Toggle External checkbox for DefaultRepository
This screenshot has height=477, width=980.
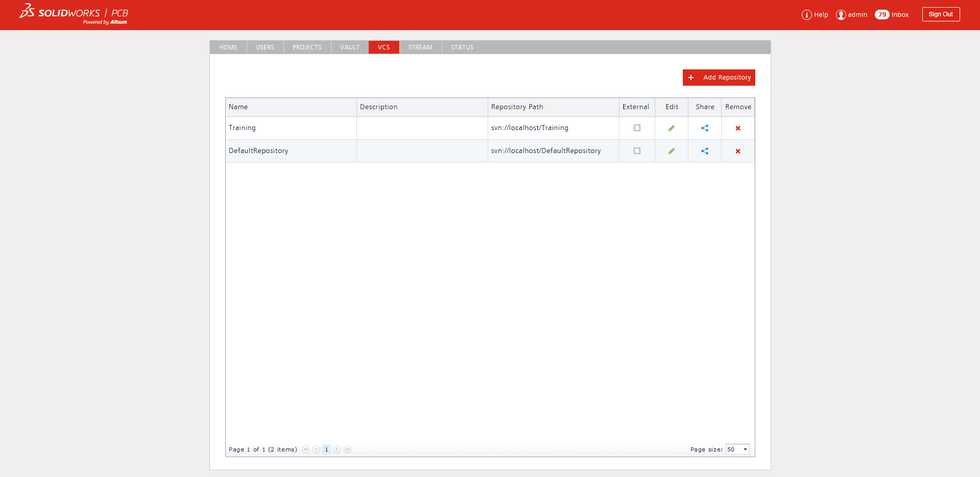pos(637,151)
